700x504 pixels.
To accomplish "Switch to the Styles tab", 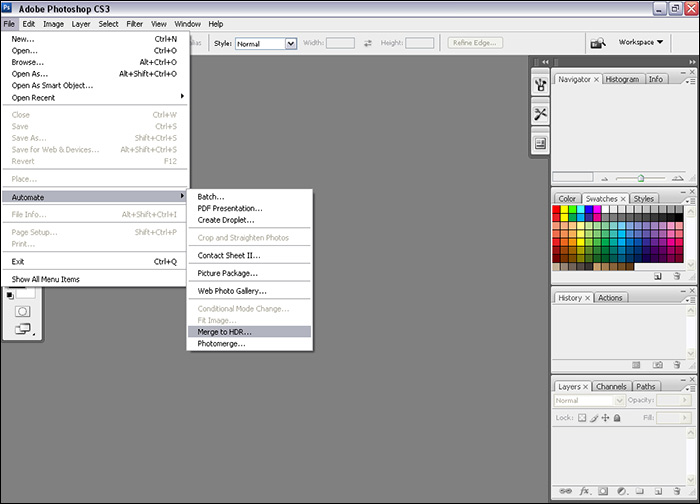I will click(643, 199).
